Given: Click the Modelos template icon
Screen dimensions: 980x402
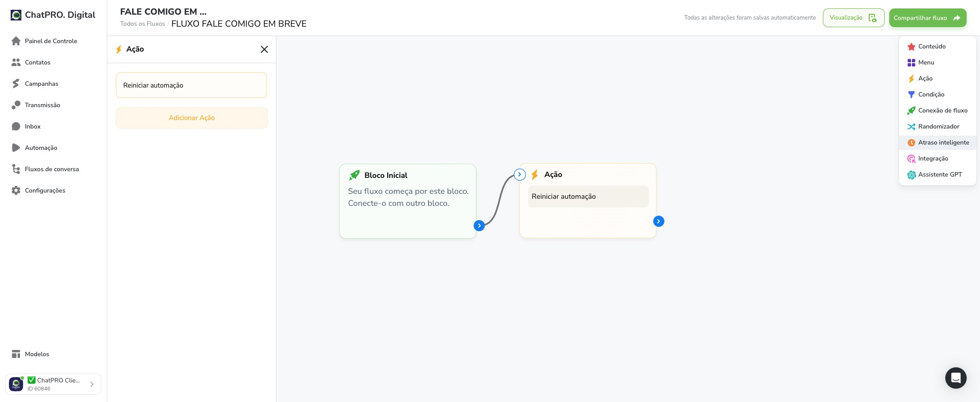Looking at the screenshot, I should pos(16,354).
